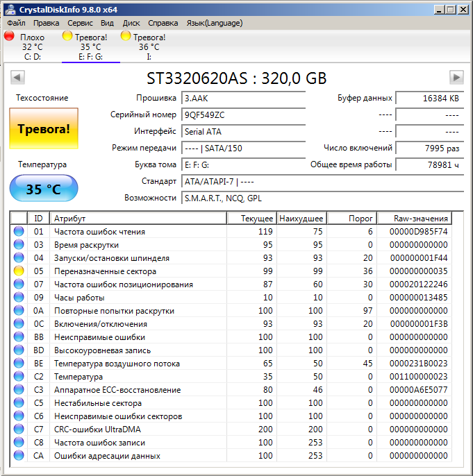Open the Диск menu

[x=131, y=23]
